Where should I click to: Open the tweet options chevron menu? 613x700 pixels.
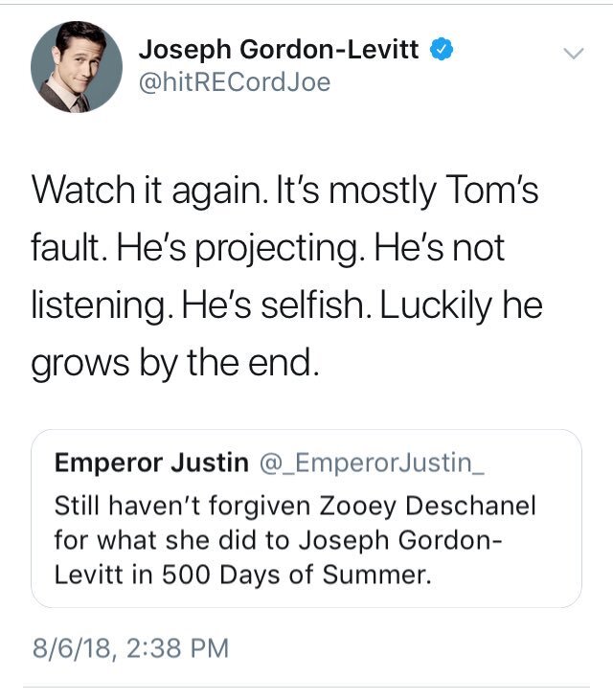572,54
